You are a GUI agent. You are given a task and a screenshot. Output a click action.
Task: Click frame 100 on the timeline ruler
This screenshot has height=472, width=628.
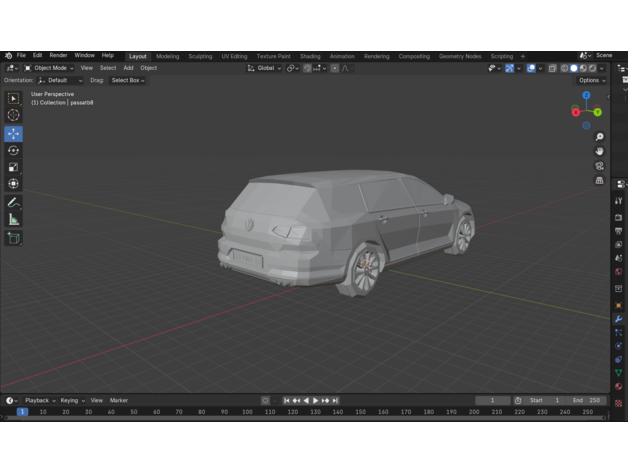point(247,411)
